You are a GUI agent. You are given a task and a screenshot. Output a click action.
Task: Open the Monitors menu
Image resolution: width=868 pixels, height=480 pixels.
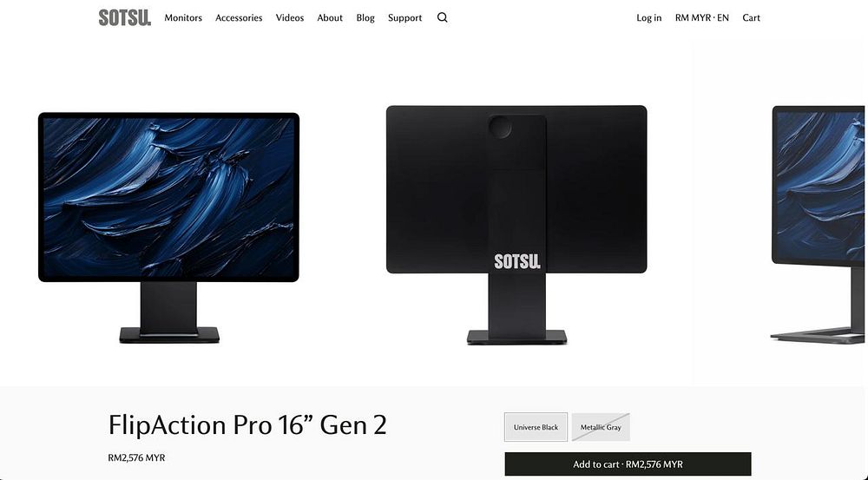pos(183,17)
